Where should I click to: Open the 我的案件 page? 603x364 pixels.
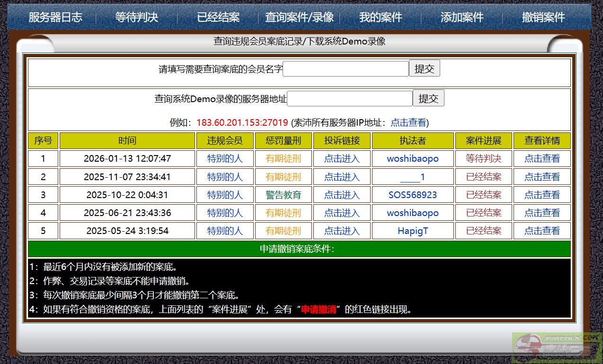pos(381,17)
